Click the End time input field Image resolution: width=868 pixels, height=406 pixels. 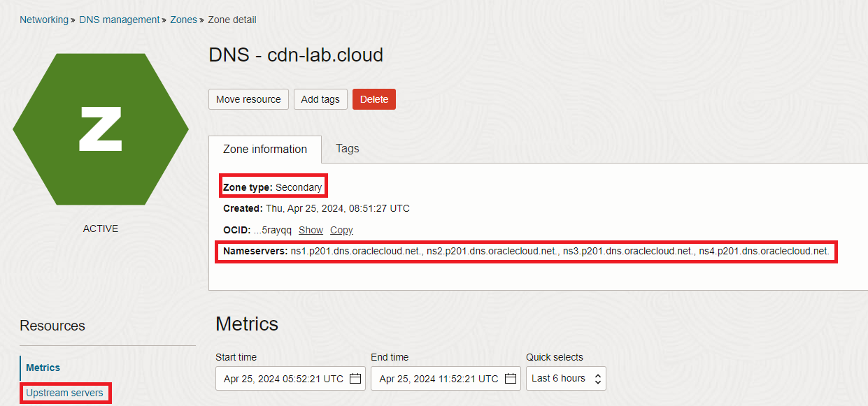coord(439,379)
